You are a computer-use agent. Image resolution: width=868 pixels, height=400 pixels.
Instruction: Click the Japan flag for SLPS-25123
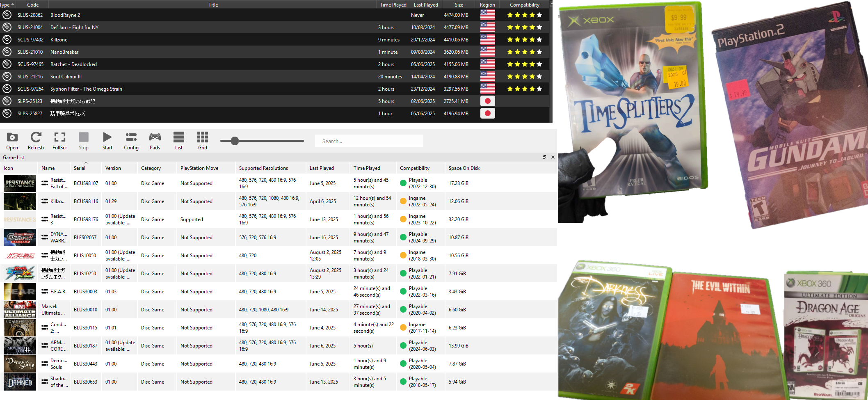[x=488, y=101]
